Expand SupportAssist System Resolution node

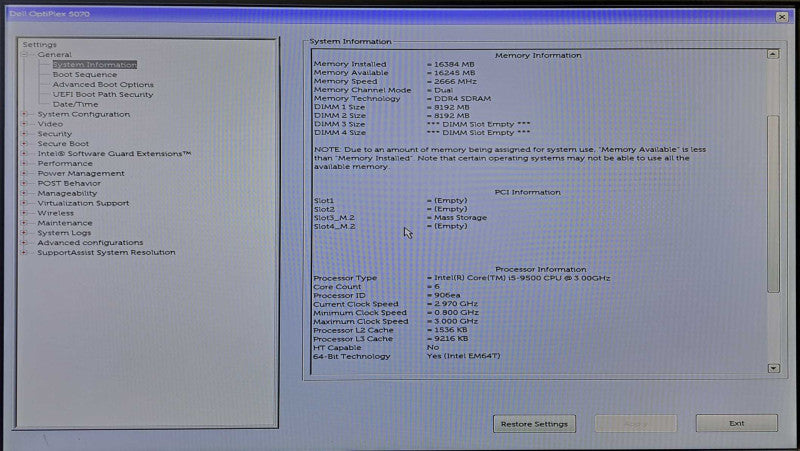[x=24, y=253]
